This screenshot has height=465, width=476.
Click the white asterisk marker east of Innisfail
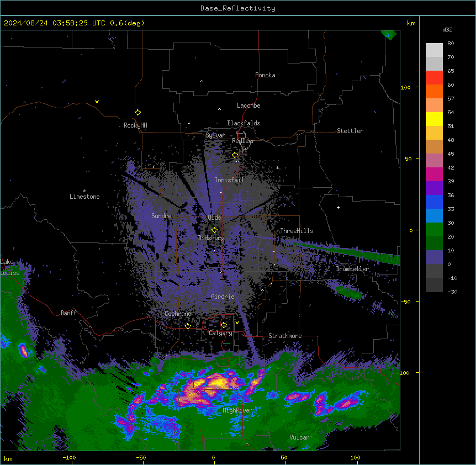tap(277, 167)
